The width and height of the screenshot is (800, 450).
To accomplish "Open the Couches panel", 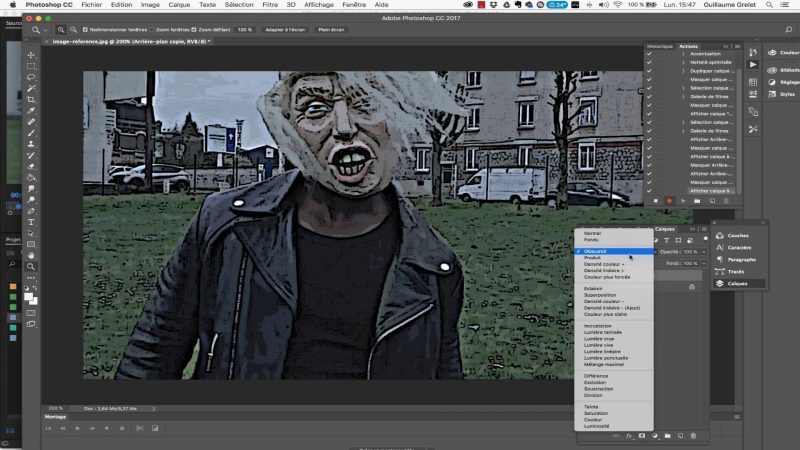I will point(738,236).
